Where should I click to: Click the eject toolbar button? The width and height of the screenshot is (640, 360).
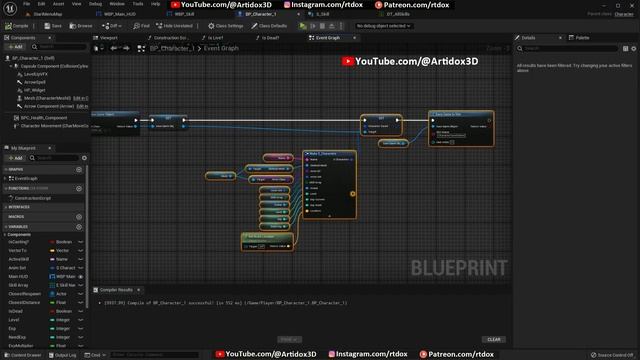(x=331, y=26)
